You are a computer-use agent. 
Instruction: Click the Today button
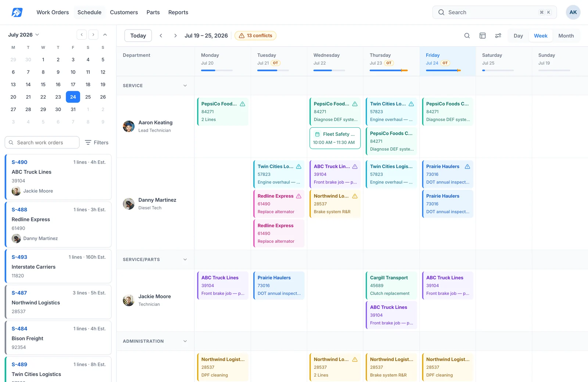(138, 36)
